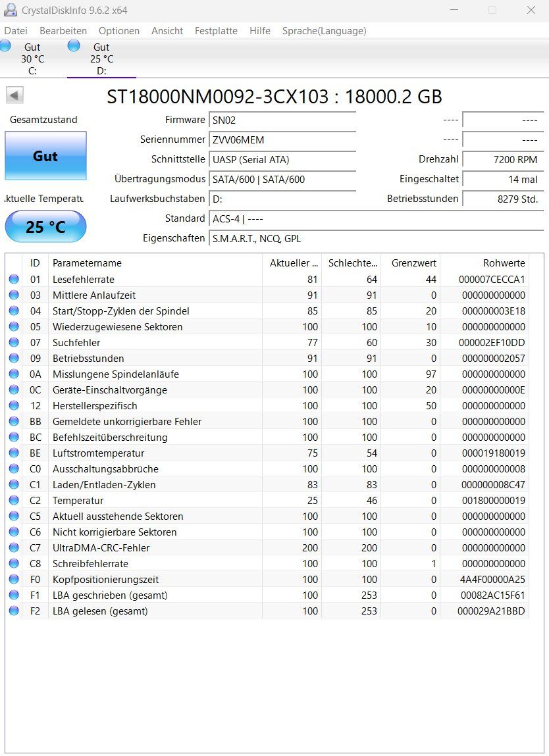Image resolution: width=549 pixels, height=756 pixels.
Task: Click the Seriennummer field ZVV06MEM
Action: [282, 140]
